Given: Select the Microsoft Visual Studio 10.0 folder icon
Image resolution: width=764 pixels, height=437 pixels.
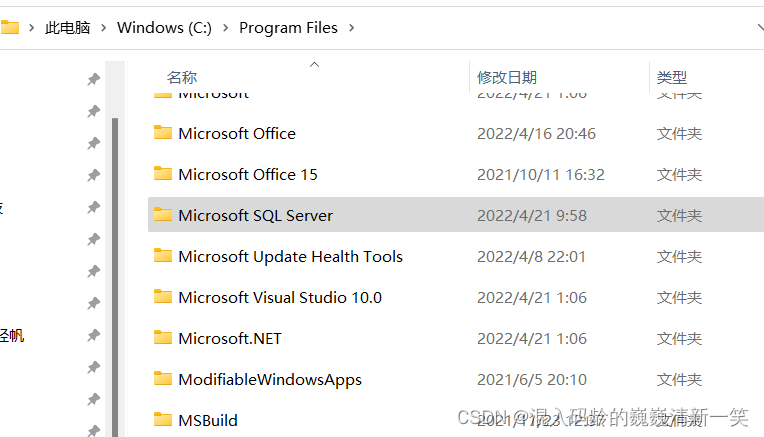Looking at the screenshot, I should (x=163, y=296).
